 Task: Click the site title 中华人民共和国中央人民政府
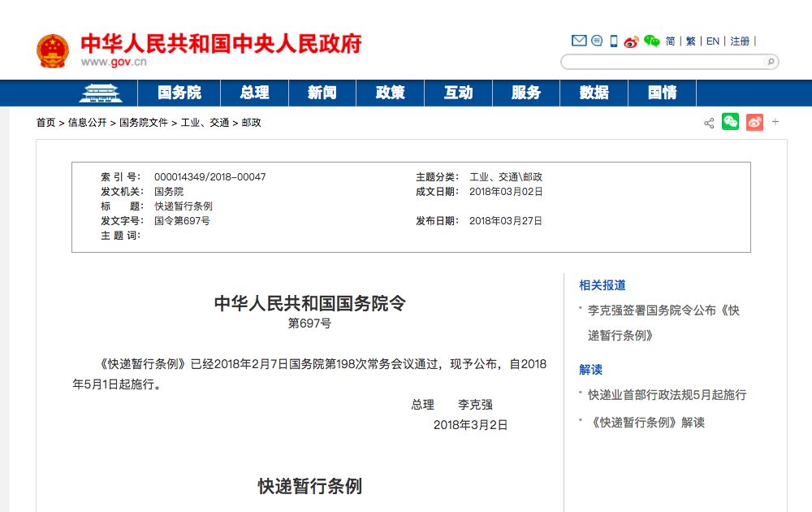tap(221, 44)
